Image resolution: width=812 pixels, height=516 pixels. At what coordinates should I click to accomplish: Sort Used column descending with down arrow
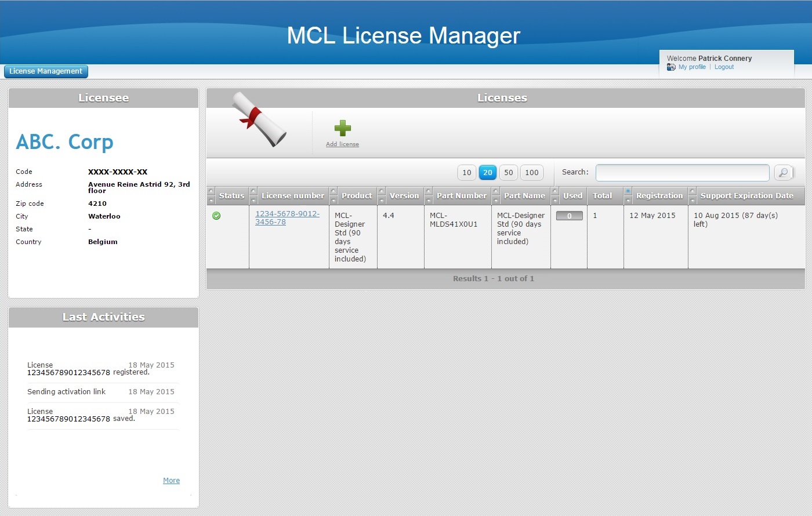coord(555,201)
